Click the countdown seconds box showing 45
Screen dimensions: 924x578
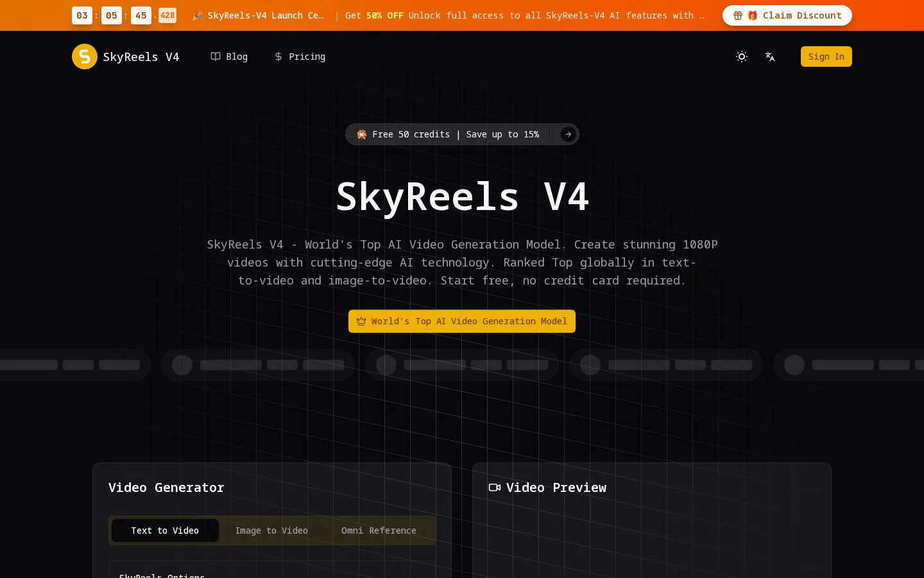141,15
